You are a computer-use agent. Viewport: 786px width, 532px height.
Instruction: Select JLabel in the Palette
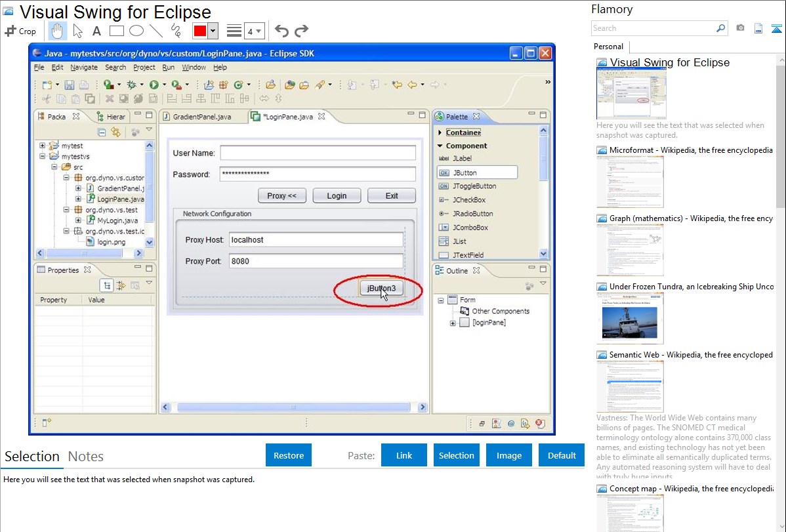pyautogui.click(x=455, y=159)
